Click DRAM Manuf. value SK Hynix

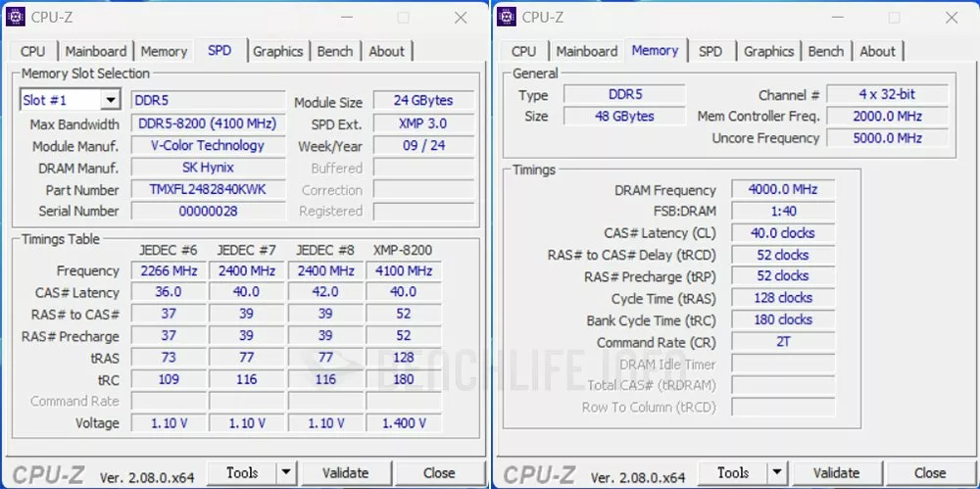(x=208, y=168)
